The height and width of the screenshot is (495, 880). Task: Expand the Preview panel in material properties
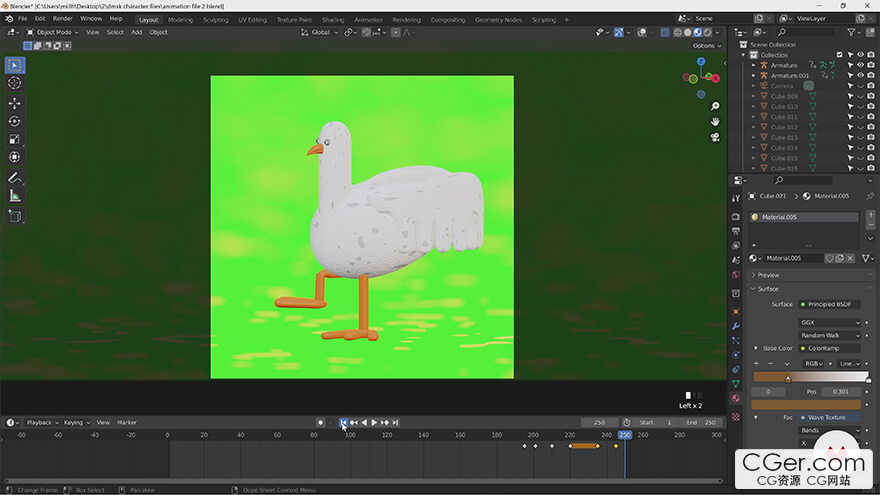click(768, 275)
